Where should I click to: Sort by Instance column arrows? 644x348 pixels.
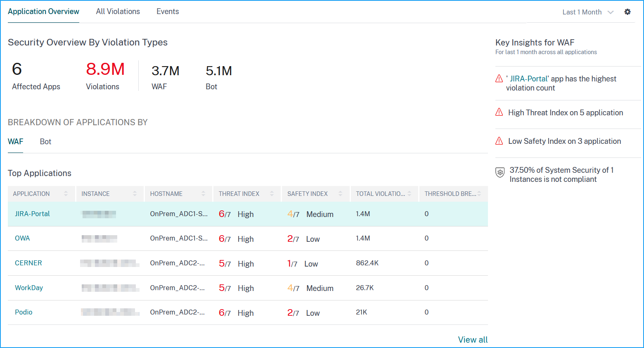pos(135,193)
